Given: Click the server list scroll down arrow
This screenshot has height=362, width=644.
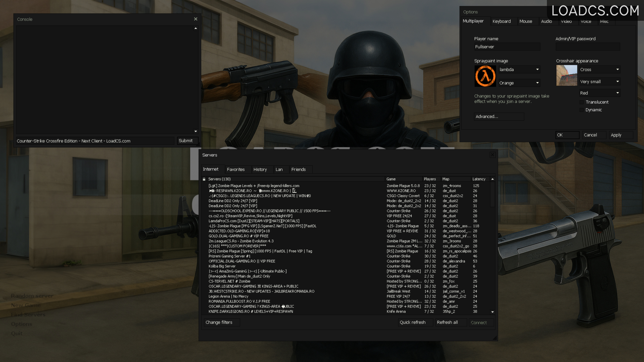Looking at the screenshot, I should coord(492,312).
